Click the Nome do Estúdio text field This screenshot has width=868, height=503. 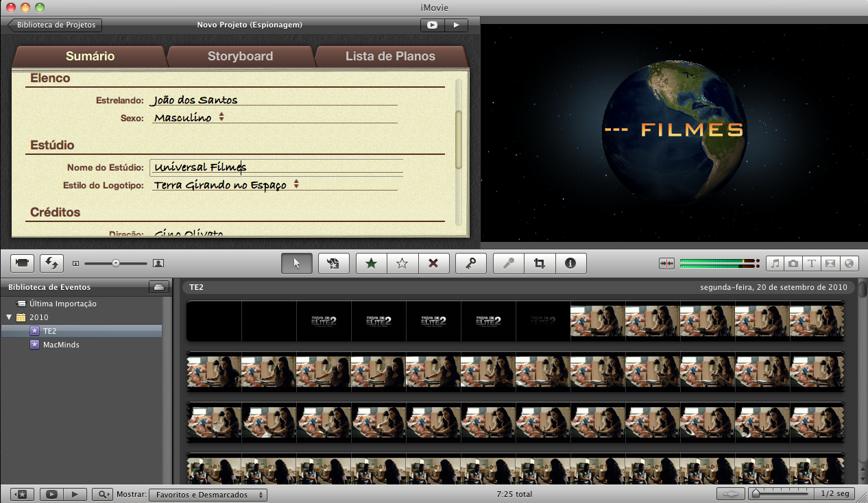(x=276, y=167)
